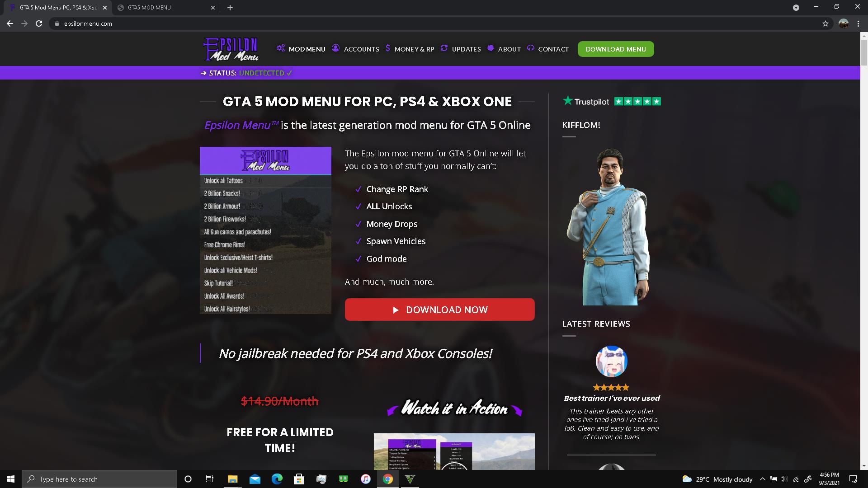Show hidden system tray icons
Viewport: 868px width, 488px height.
coord(762,479)
